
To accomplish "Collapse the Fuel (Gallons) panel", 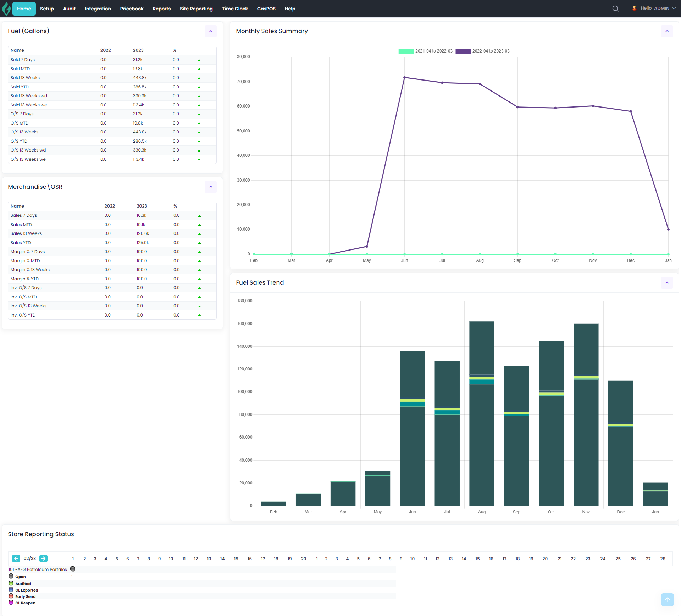I will pos(211,31).
